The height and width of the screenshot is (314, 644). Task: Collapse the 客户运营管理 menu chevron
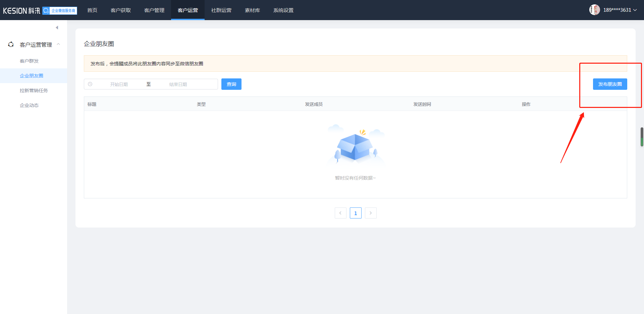coord(59,44)
